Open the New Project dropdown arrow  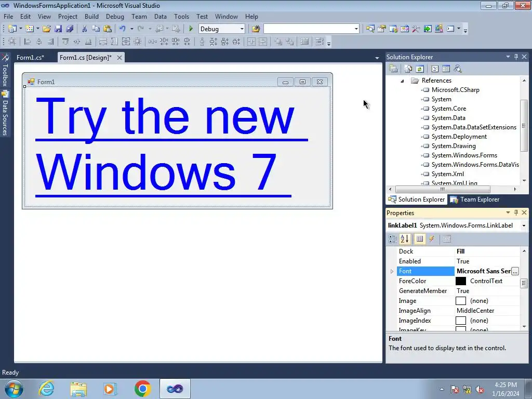[21, 29]
